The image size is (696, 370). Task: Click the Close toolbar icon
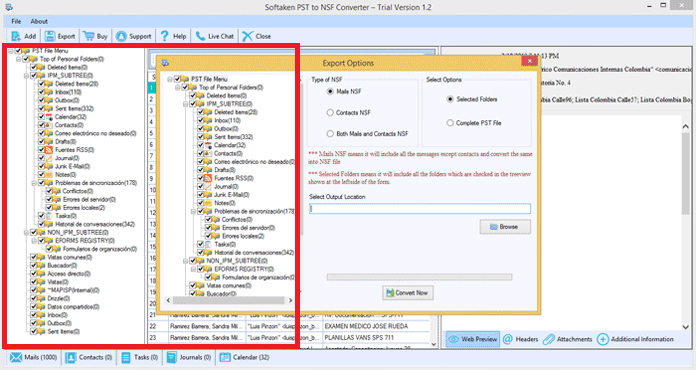coord(248,36)
